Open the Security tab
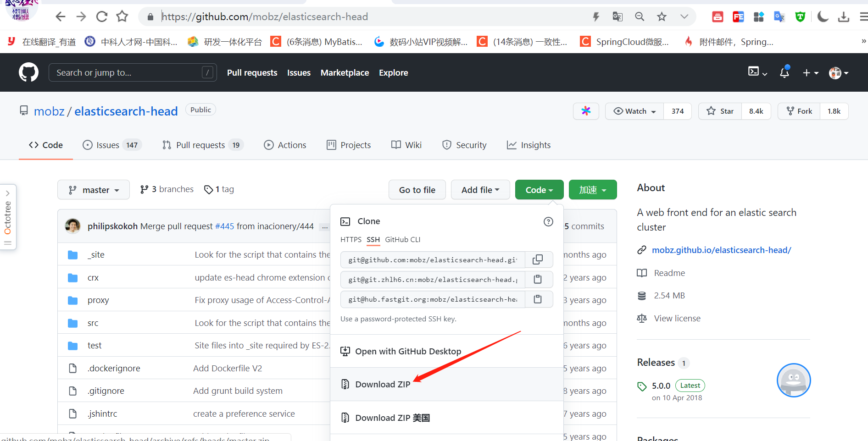The width and height of the screenshot is (868, 441). [x=464, y=145]
